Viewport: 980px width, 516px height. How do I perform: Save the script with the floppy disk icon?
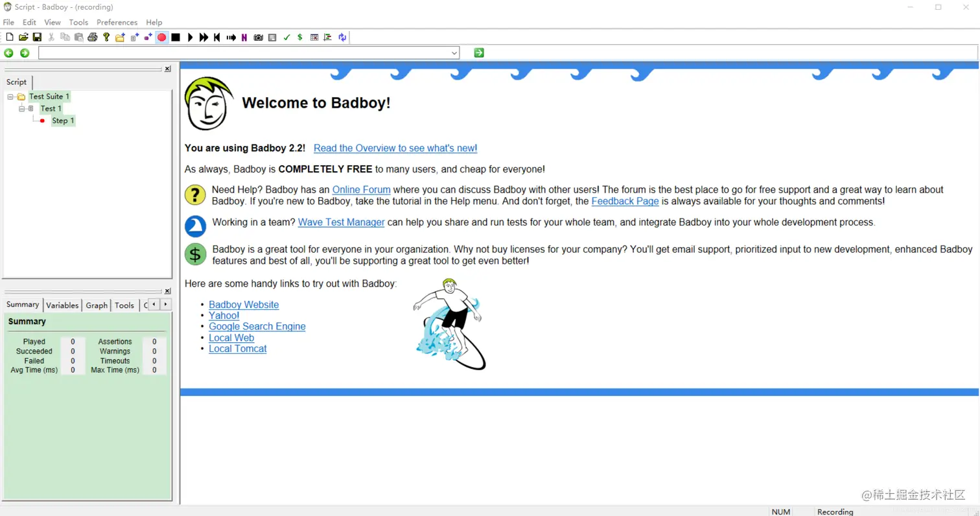click(x=37, y=38)
